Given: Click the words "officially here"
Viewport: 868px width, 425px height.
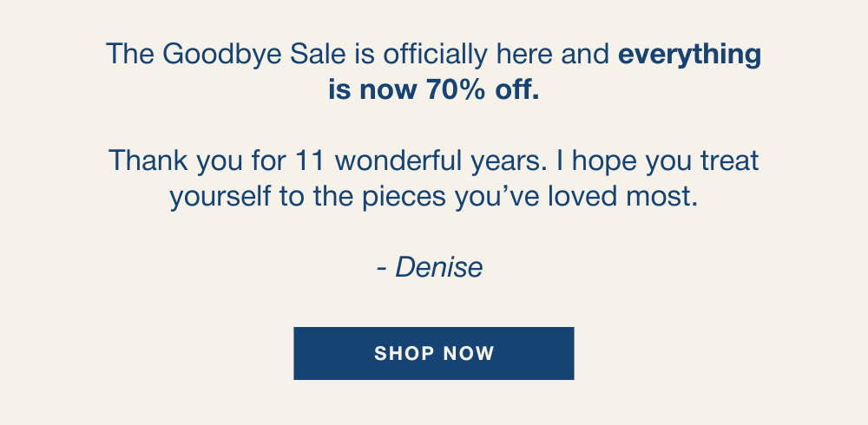Looking at the screenshot, I should [x=479, y=55].
